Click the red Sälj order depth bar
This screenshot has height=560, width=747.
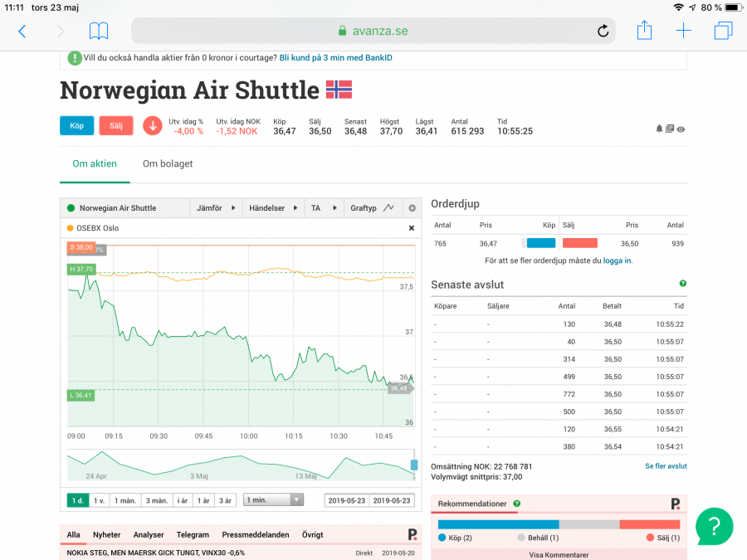[x=580, y=243]
